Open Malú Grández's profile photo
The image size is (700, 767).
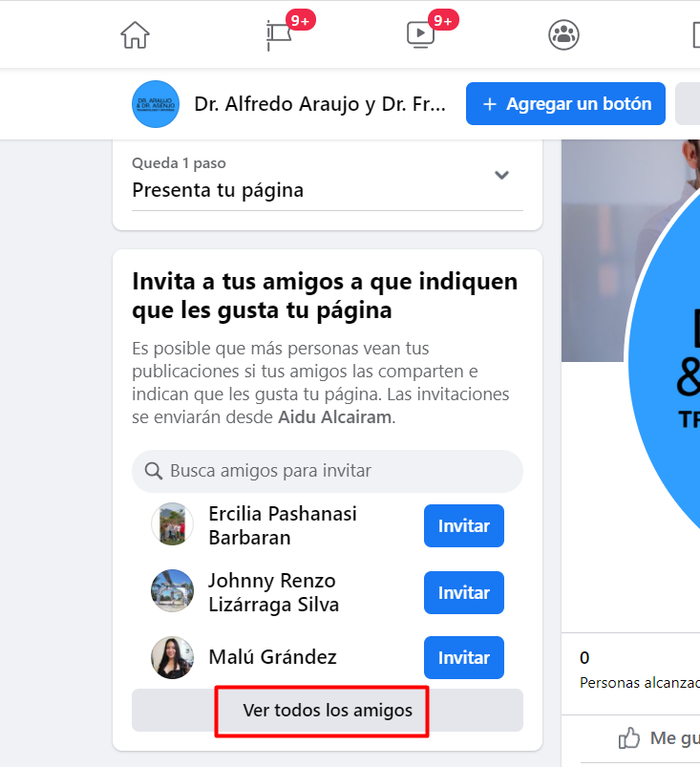[172, 657]
